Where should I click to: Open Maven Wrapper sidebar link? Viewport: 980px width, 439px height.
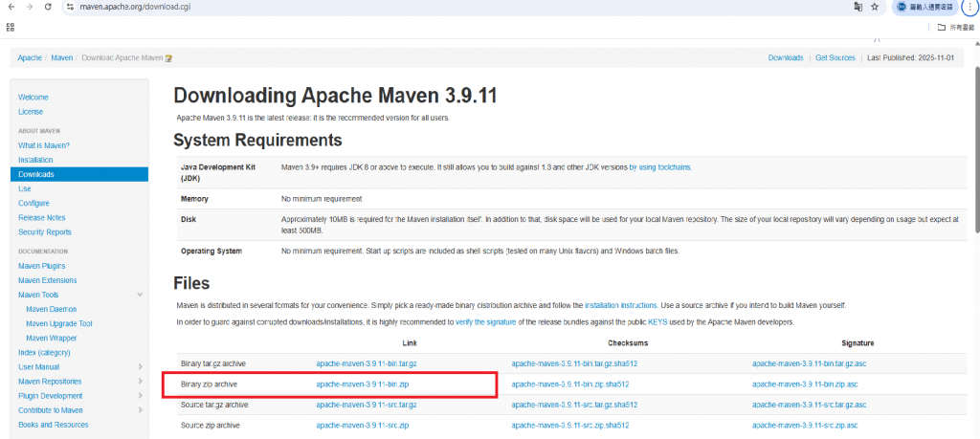(52, 338)
